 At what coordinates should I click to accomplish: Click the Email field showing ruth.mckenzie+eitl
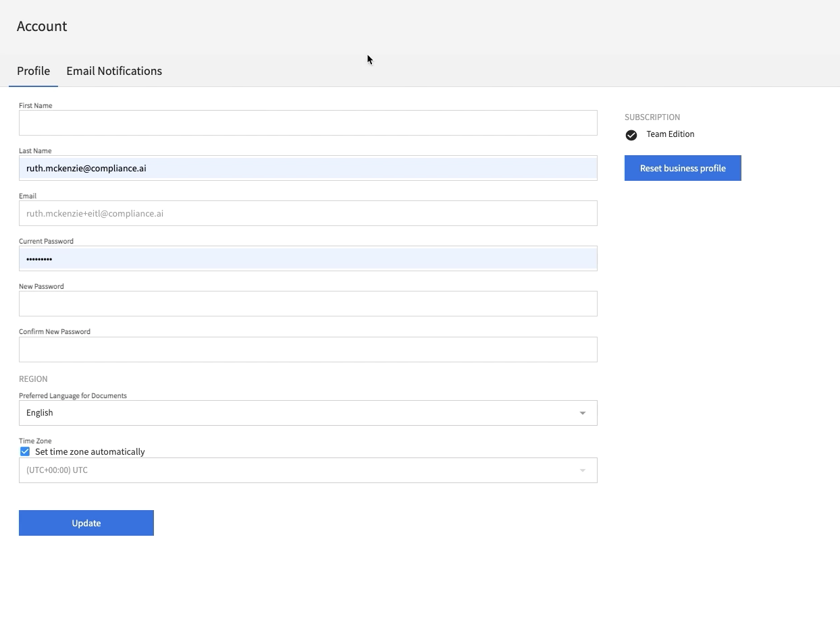coord(308,213)
